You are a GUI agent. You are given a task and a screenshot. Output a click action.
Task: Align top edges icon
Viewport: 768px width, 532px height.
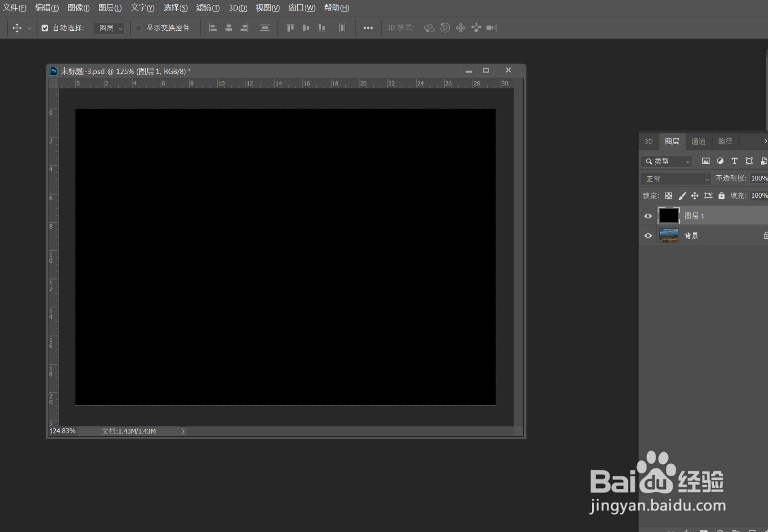coord(290,28)
